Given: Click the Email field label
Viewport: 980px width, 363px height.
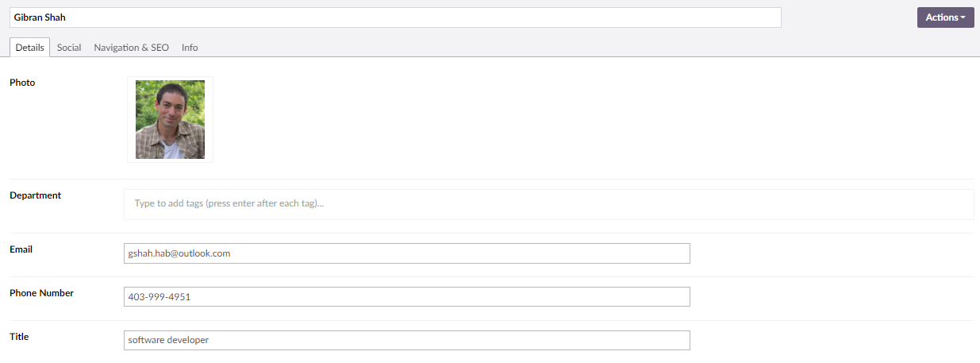Looking at the screenshot, I should tap(21, 249).
